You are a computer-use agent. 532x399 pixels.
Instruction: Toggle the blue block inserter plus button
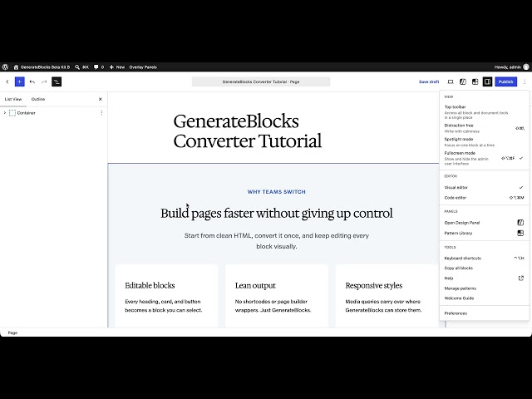point(20,81)
